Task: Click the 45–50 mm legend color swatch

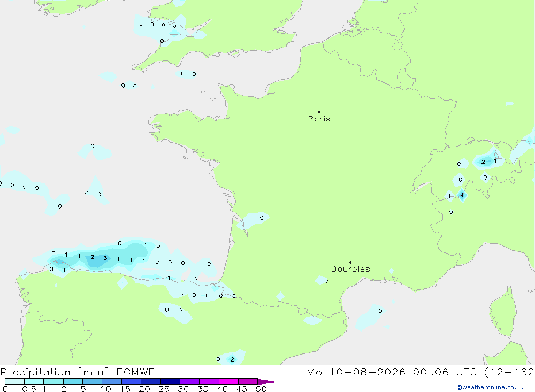Action: pos(248,381)
